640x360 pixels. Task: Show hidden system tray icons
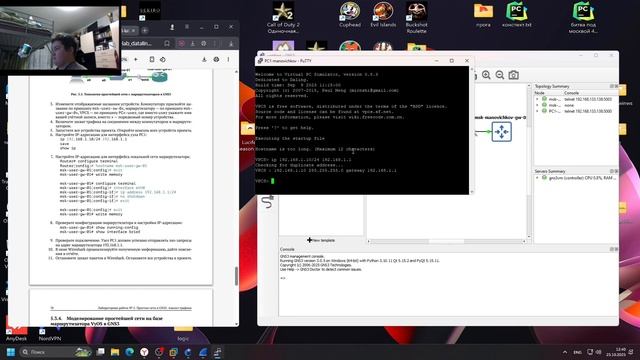coord(565,352)
